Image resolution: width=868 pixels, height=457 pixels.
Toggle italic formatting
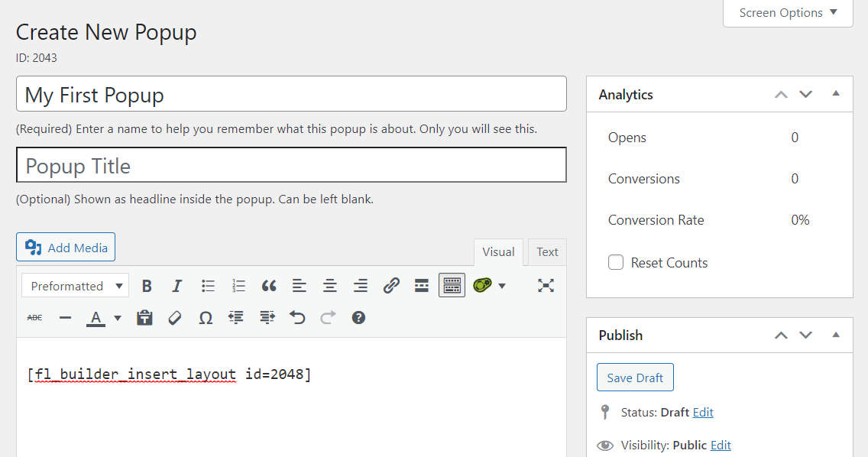coord(177,286)
